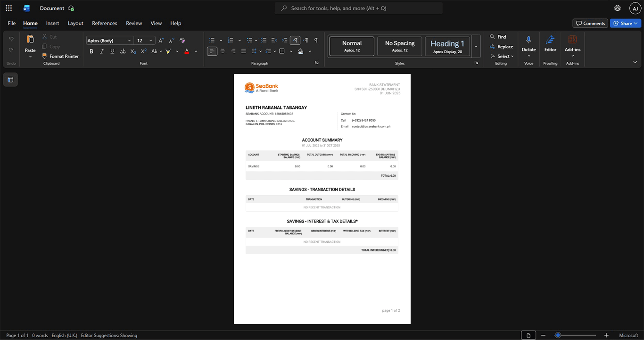Toggle Superscript formatting
Screen dimensions: 644x340
(143, 51)
